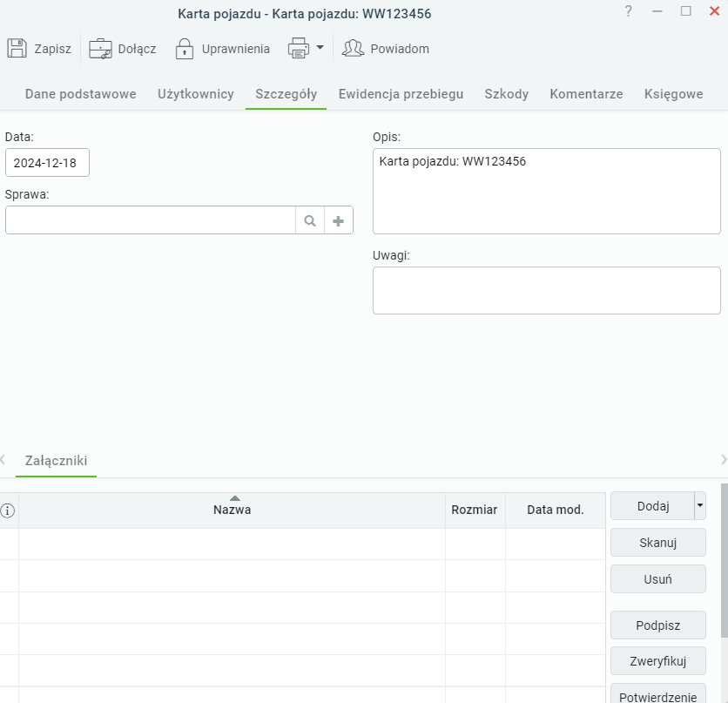
Task: Minimize the Karta pojazdu window
Action: (x=657, y=11)
